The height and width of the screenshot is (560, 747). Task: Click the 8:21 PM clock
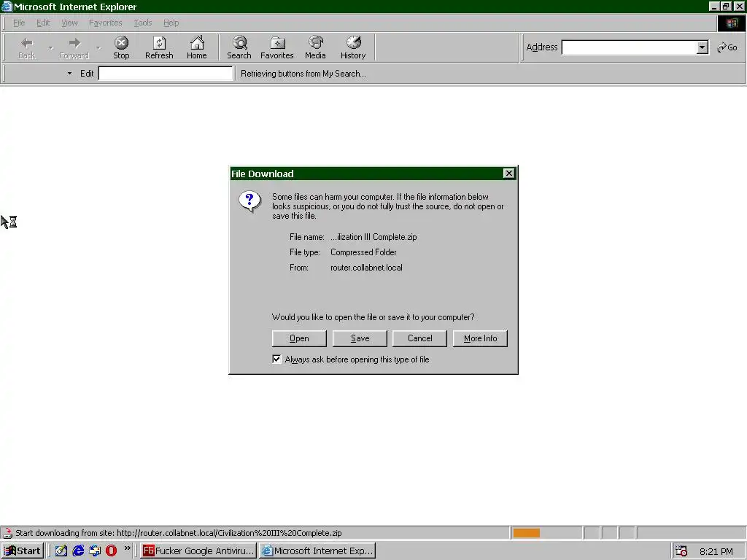(716, 551)
